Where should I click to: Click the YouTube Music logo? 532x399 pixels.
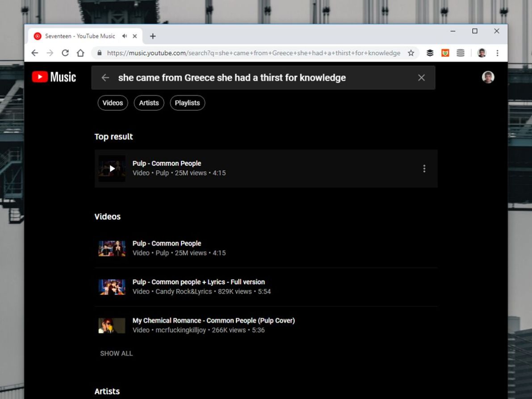coord(53,76)
